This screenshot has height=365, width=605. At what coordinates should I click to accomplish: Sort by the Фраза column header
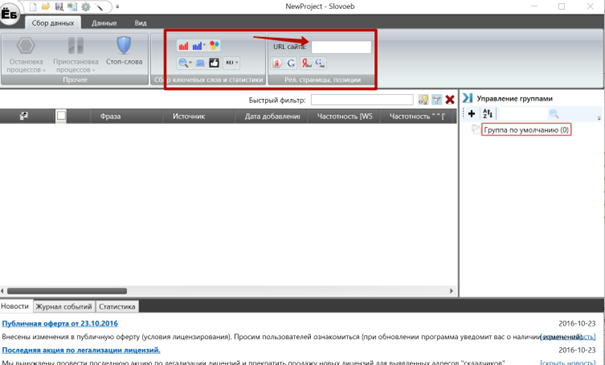point(110,116)
